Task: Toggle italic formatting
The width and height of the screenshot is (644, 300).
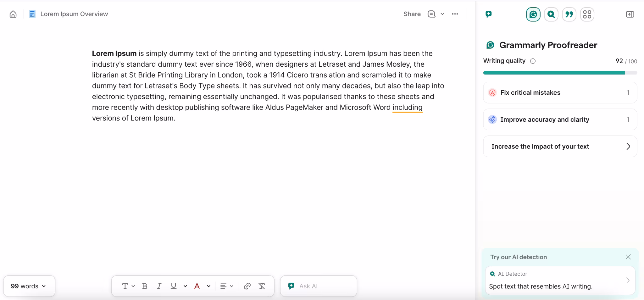Action: coord(159,286)
